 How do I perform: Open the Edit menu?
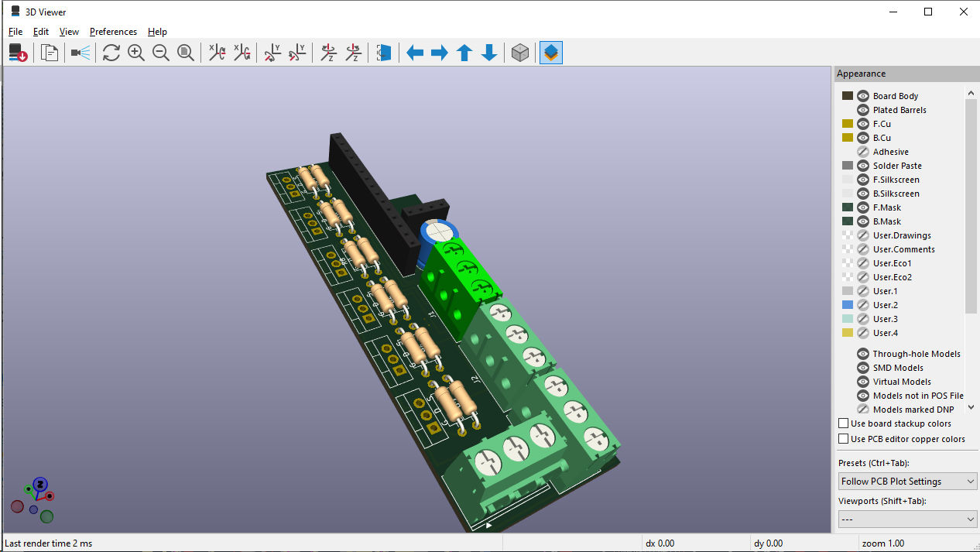point(41,32)
